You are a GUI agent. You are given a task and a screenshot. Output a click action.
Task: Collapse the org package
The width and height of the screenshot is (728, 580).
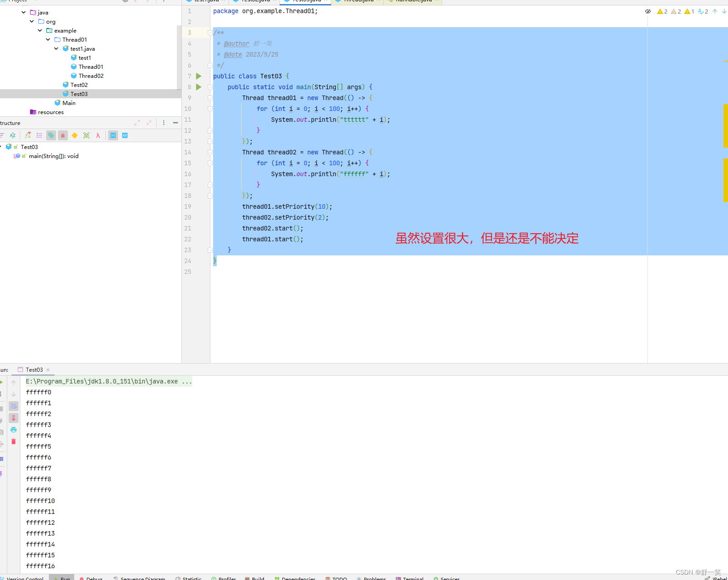click(32, 21)
